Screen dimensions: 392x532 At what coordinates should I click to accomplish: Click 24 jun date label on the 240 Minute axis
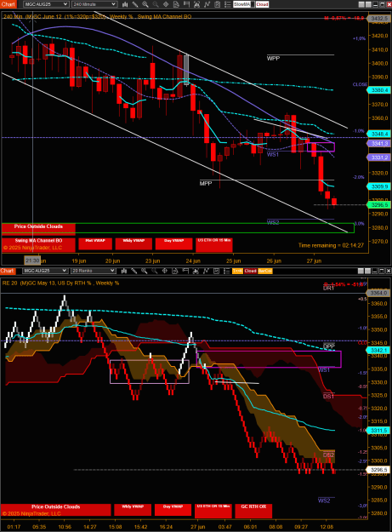pyautogui.click(x=193, y=261)
